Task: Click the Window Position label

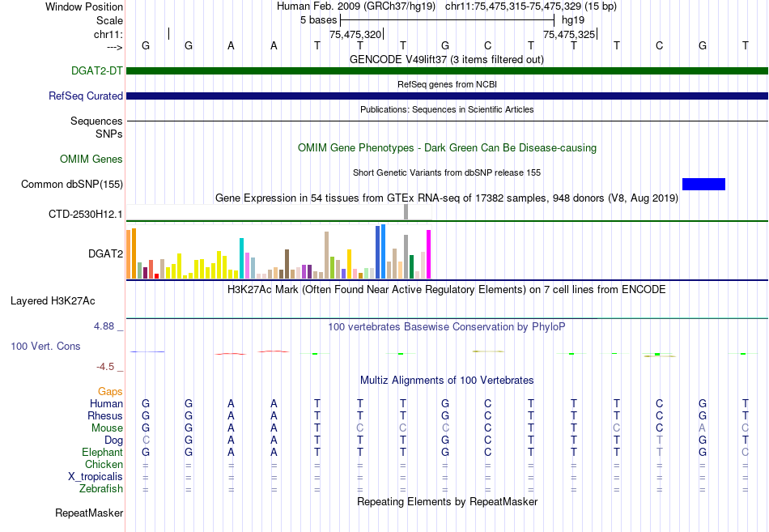Action: tap(84, 6)
